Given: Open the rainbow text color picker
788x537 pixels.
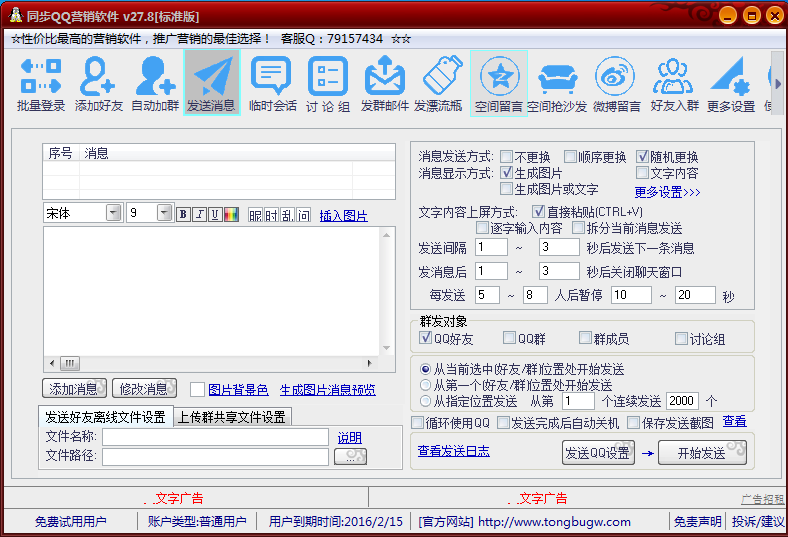Looking at the screenshot, I should pyautogui.click(x=231, y=214).
